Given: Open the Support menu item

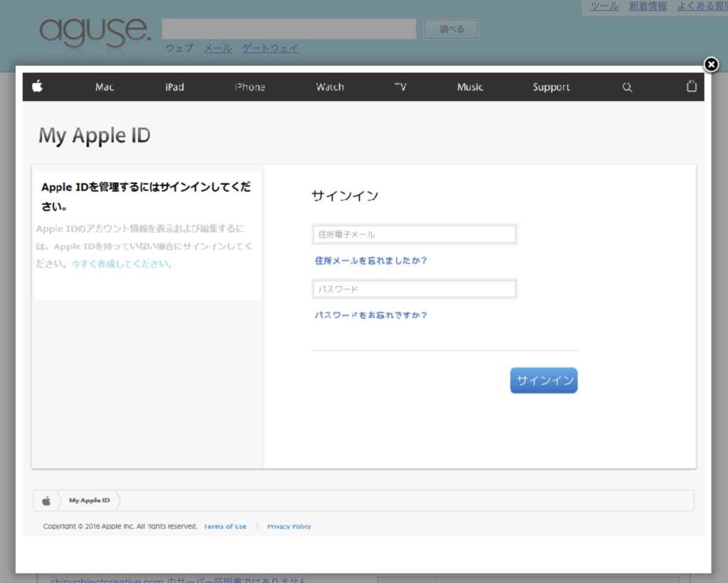Looking at the screenshot, I should (551, 87).
